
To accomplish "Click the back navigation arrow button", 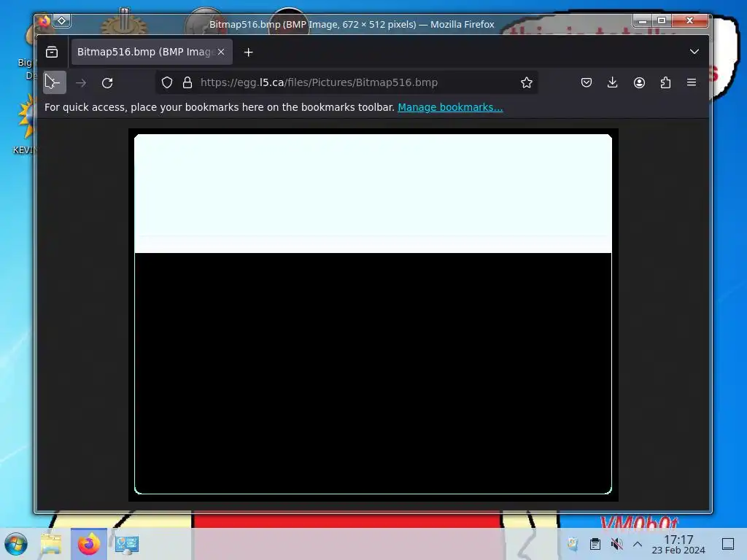I will tap(54, 82).
